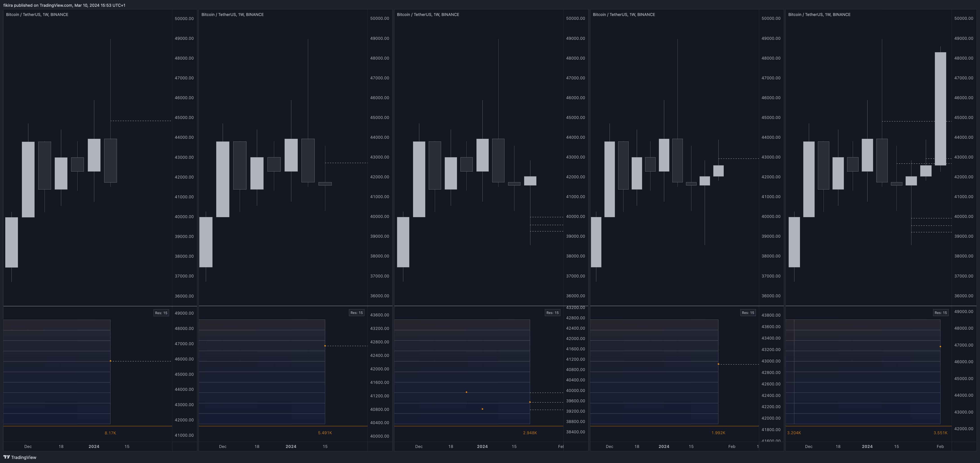Click 'Res: 15' badge above the 1.992K panel
980x463 pixels.
[x=748, y=313]
